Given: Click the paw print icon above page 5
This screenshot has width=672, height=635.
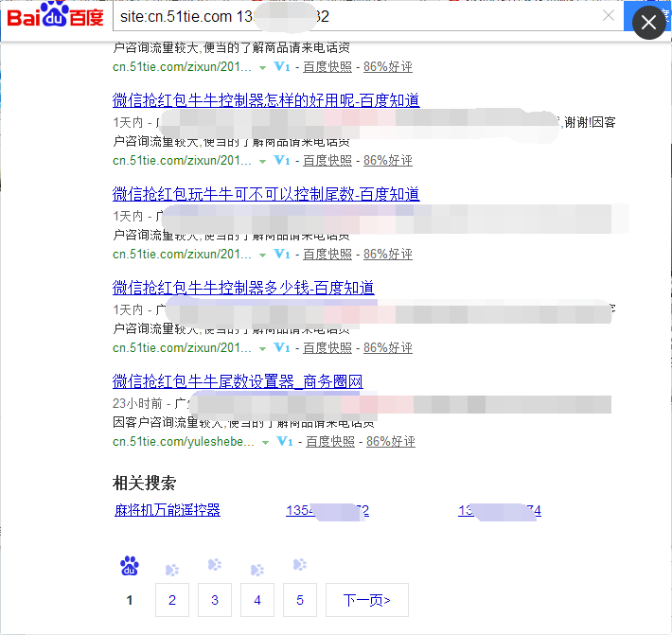Looking at the screenshot, I should click(300, 565).
